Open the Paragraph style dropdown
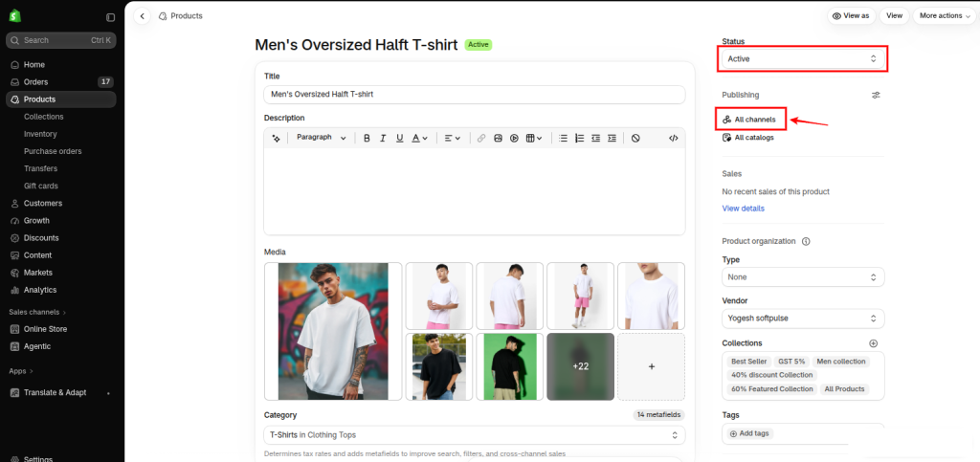 pyautogui.click(x=321, y=138)
